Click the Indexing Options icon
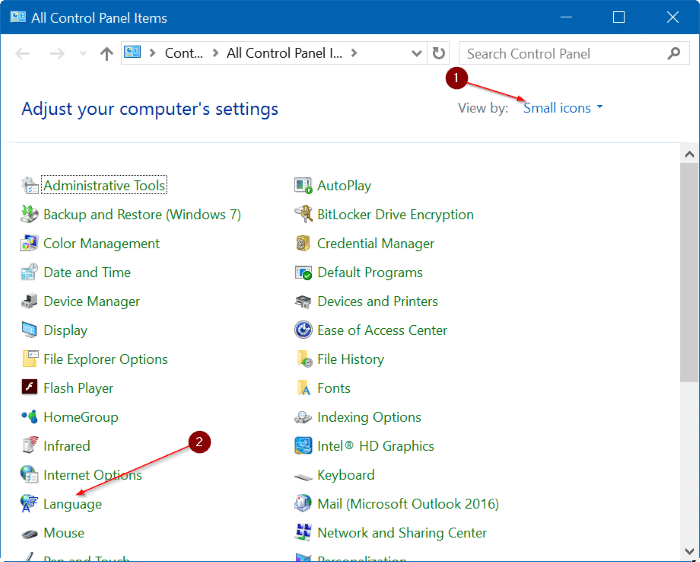 click(x=303, y=417)
